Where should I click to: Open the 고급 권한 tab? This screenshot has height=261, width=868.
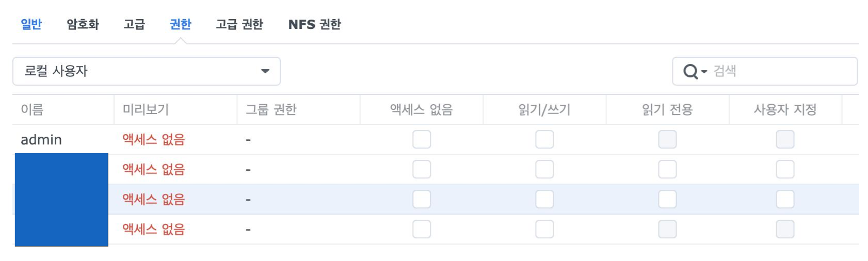(239, 24)
